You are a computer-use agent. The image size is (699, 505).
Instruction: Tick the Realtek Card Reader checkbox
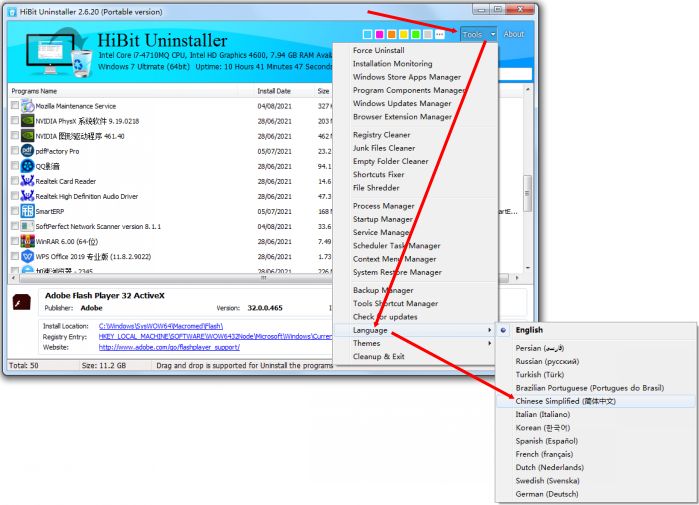click(15, 181)
